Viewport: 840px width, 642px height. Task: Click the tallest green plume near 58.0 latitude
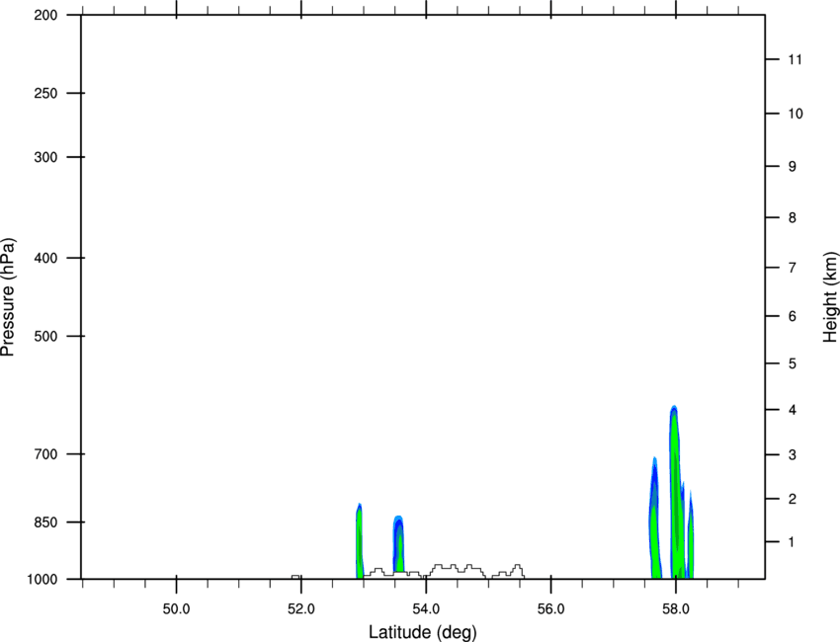tap(675, 493)
